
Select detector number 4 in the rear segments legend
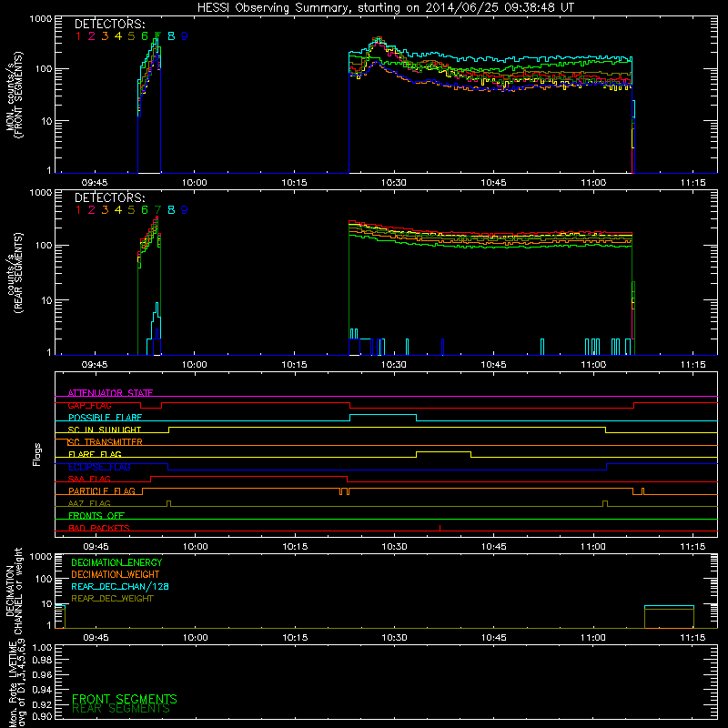(118, 210)
